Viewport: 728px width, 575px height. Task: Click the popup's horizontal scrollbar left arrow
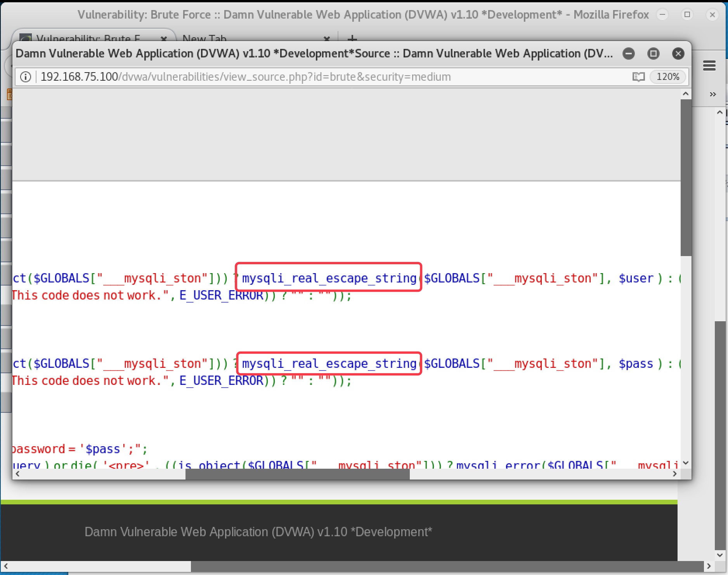(17, 474)
